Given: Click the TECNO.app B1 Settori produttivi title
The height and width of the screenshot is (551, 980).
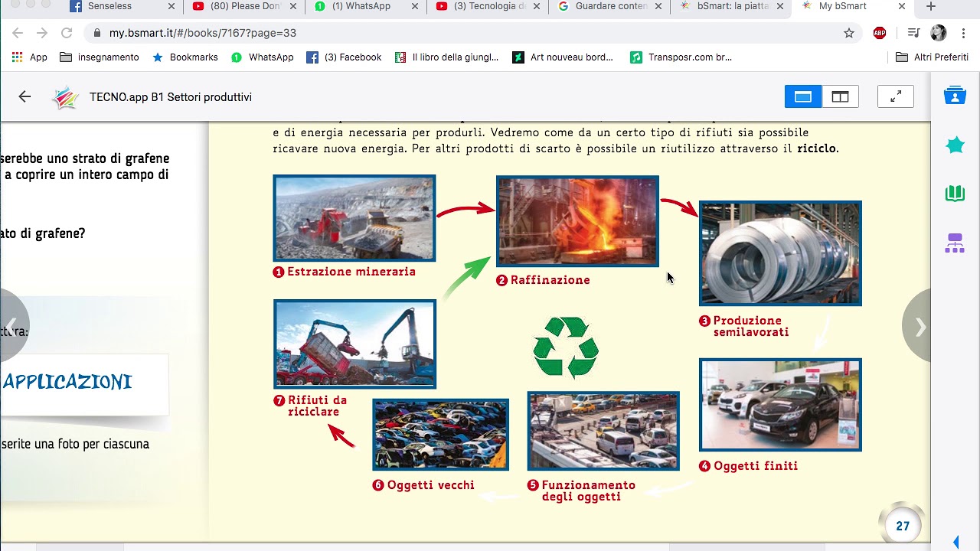Looking at the screenshot, I should coord(171,97).
